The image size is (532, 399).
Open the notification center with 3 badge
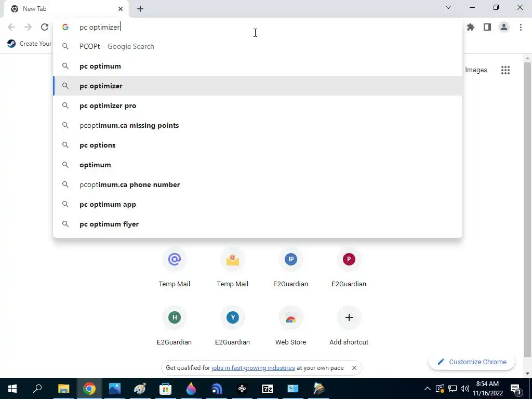click(516, 389)
